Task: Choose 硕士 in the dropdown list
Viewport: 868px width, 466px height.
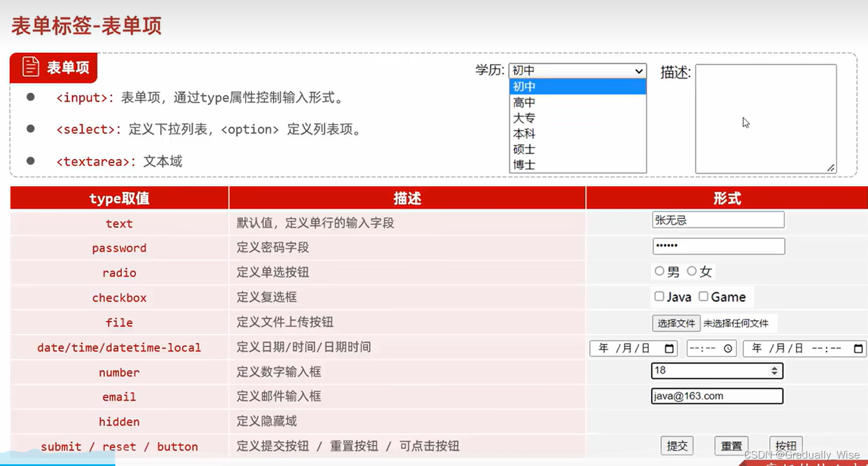Action: point(578,149)
